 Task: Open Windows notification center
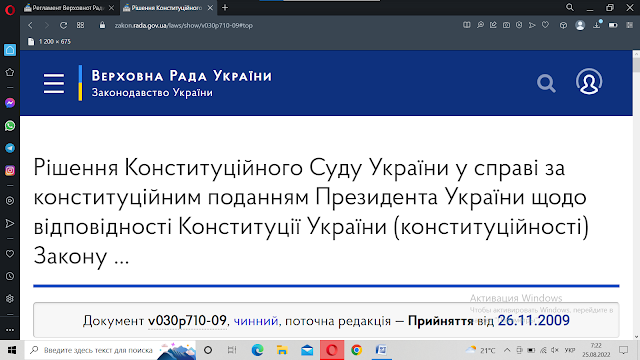click(623, 350)
